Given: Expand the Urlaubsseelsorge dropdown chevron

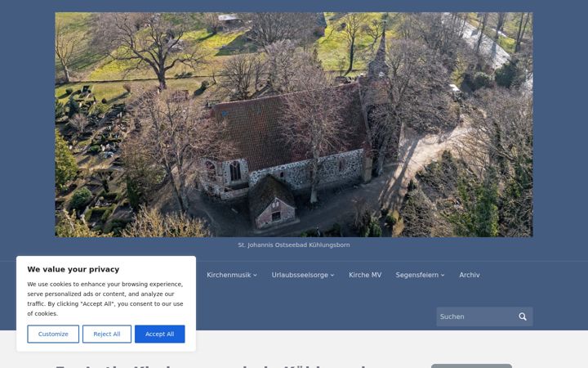Looking at the screenshot, I should click(x=332, y=276).
